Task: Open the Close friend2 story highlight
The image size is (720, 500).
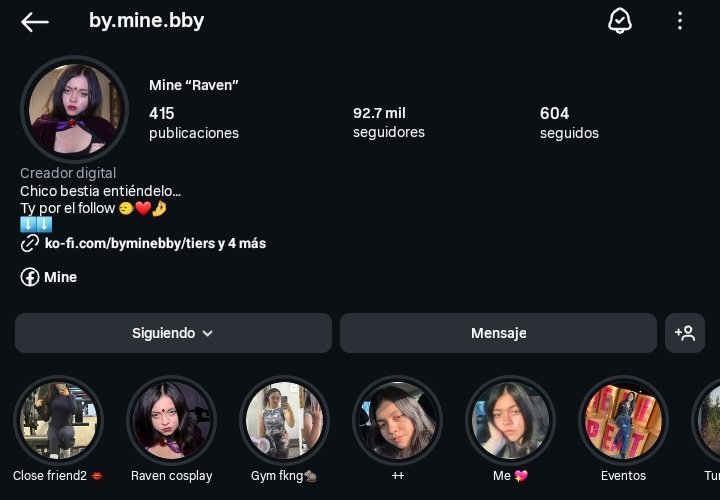Action: [x=58, y=421]
